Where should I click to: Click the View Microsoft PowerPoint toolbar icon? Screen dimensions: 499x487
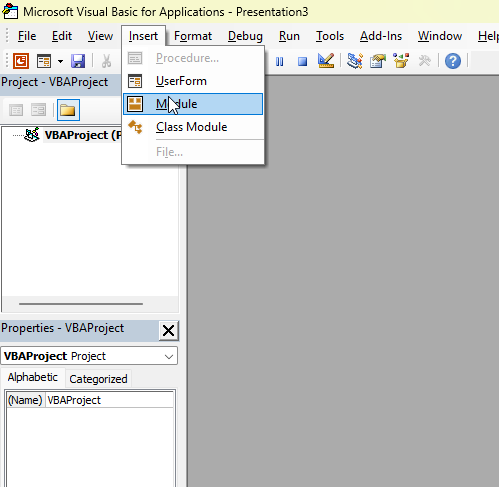21,61
